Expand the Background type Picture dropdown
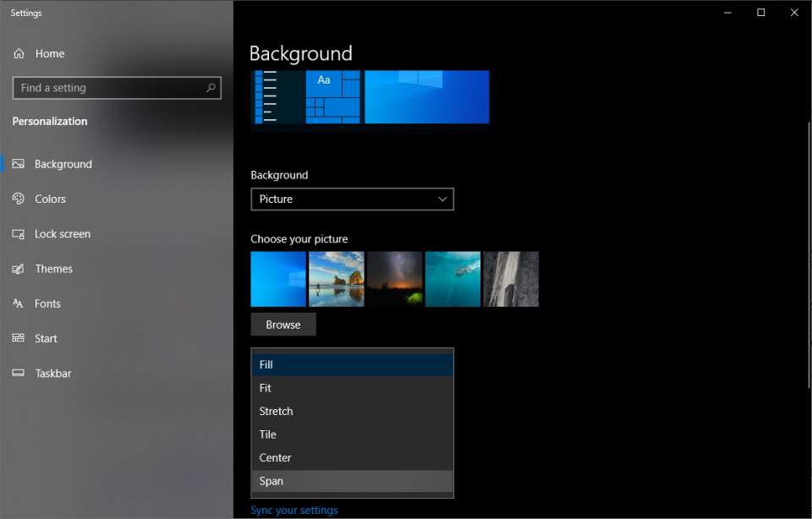The height and width of the screenshot is (519, 812). [x=352, y=199]
